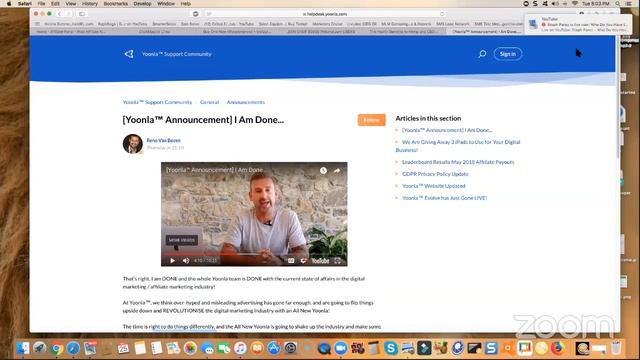The height and width of the screenshot is (360, 640).
Task: Open the File menu
Action: click(42, 4)
